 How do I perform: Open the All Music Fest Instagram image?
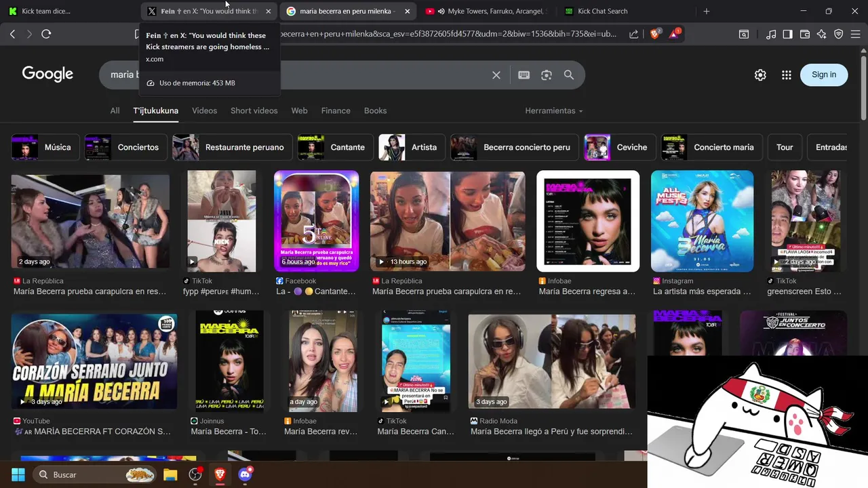[x=702, y=221]
